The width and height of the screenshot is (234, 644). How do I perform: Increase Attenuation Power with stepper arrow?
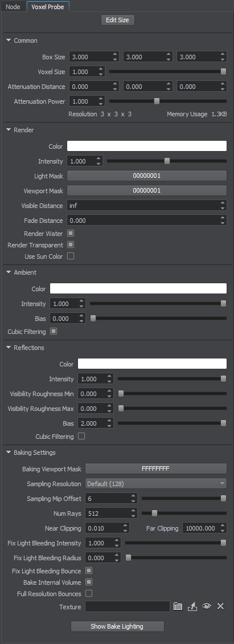tap(101, 99)
